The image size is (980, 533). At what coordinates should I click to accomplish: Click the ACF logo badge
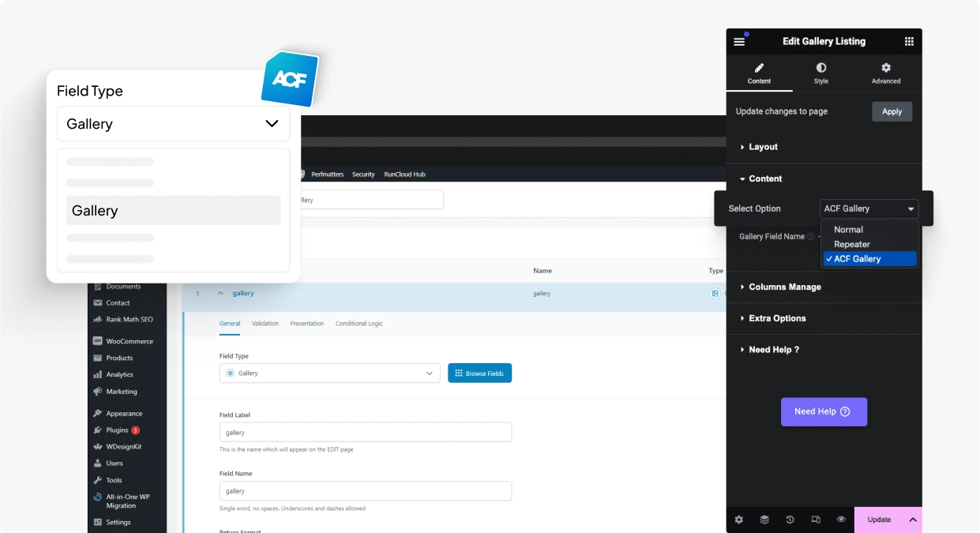(x=290, y=79)
